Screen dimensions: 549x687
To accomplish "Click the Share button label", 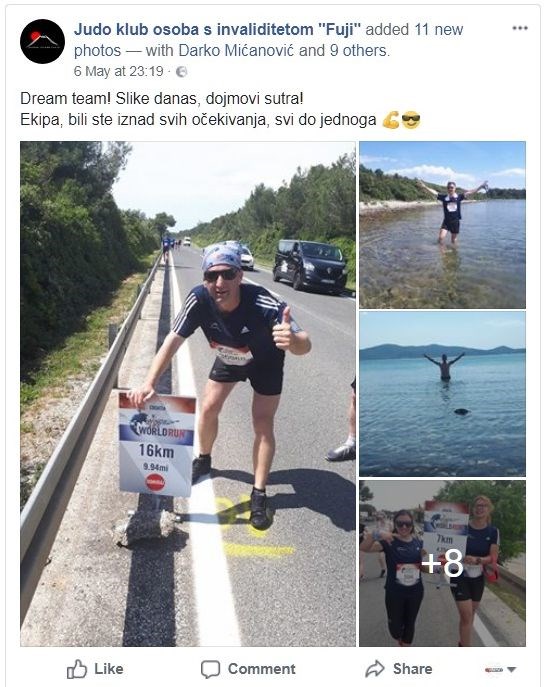I will coord(412,669).
